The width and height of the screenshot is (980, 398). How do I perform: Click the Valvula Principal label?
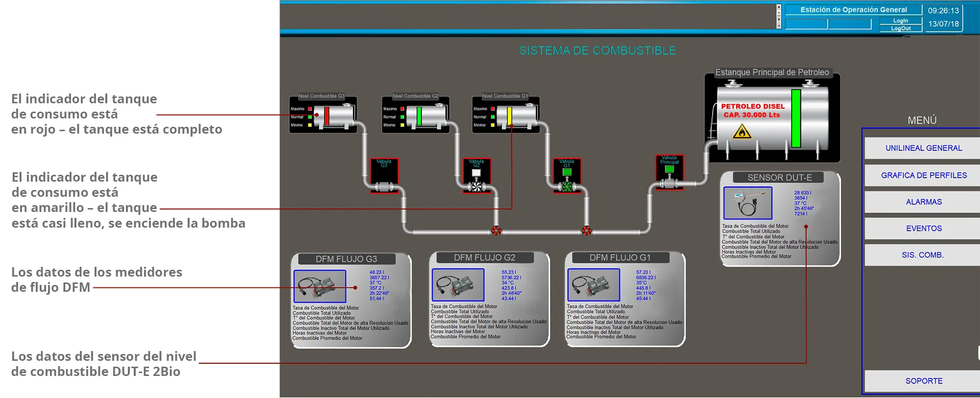coord(669,160)
